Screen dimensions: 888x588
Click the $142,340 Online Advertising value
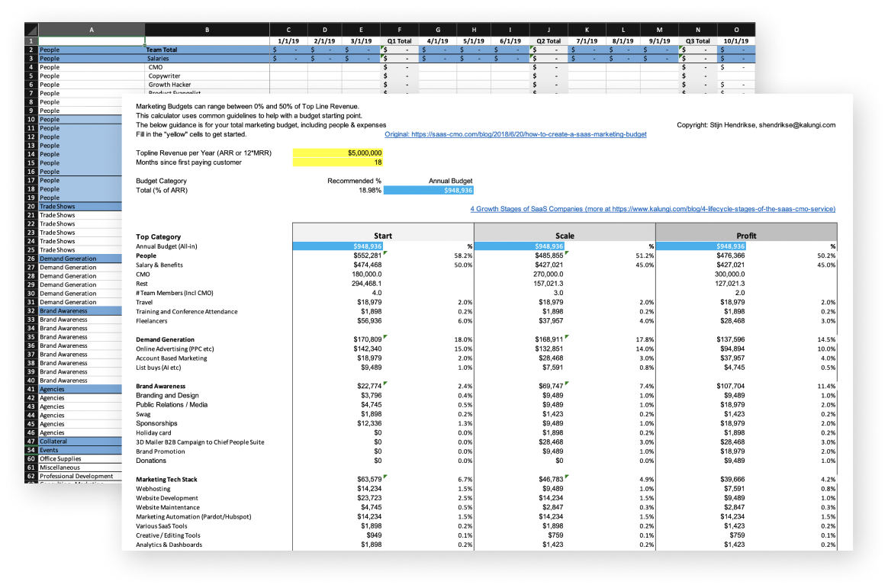tap(368, 349)
